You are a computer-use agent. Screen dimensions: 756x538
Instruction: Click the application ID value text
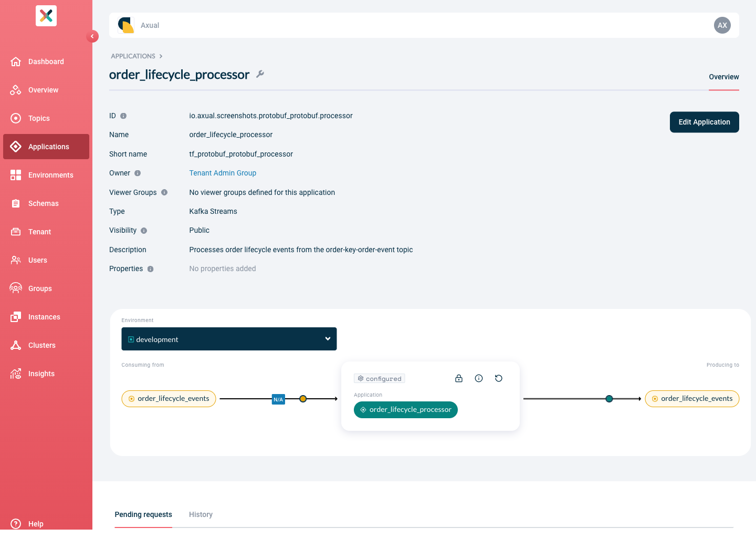pos(271,116)
